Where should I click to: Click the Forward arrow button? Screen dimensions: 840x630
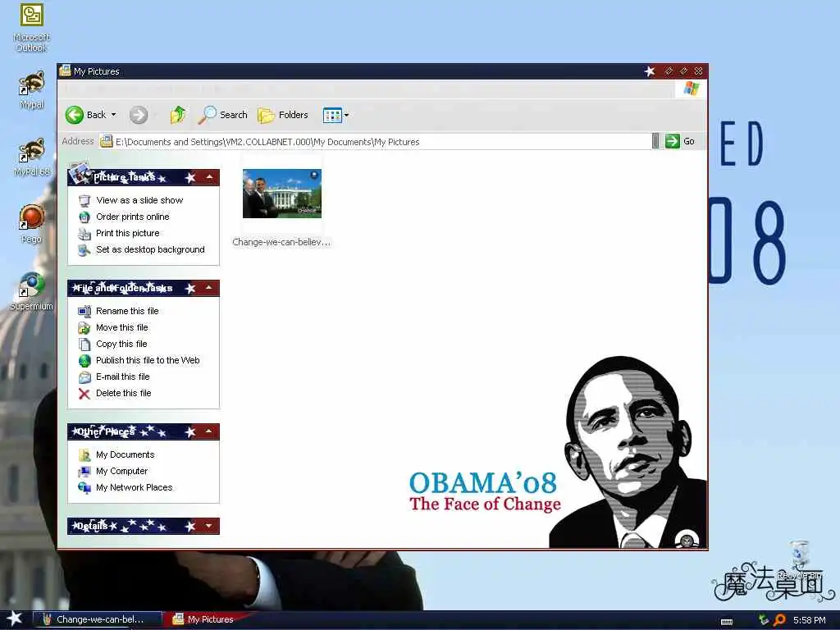point(138,115)
